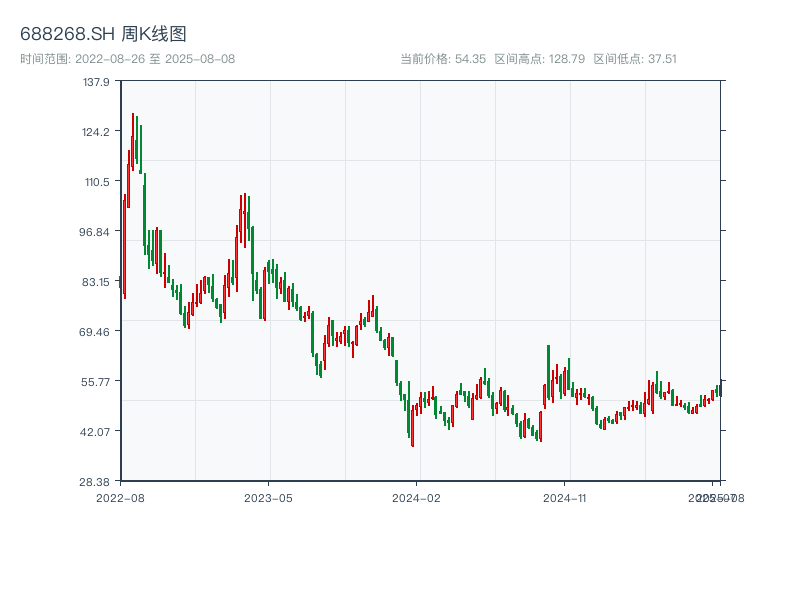800x600 pixels.
Task: Select the 2024-11 x-axis date label
Action: [566, 497]
